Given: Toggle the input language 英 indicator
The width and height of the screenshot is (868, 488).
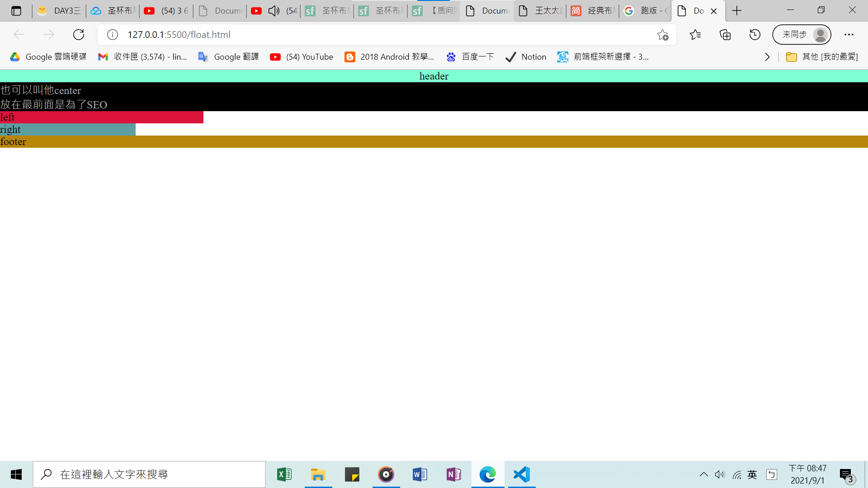Looking at the screenshot, I should pos(752,474).
